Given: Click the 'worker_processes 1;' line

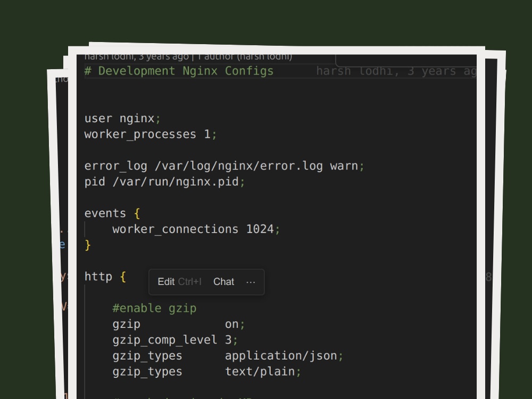Looking at the screenshot, I should pyautogui.click(x=151, y=135).
